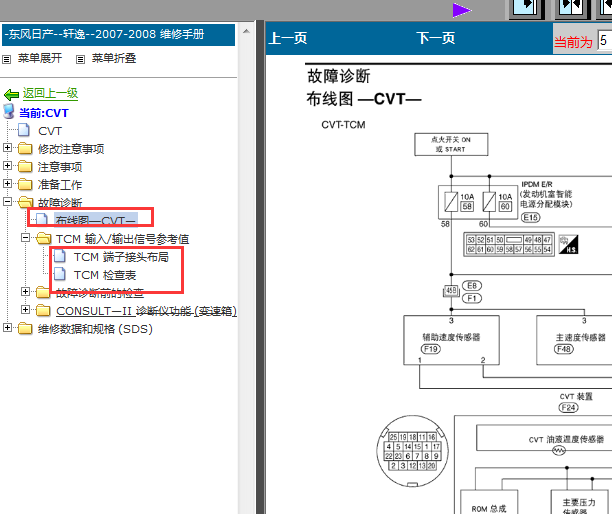The image size is (612, 514).
Task: Click the open folder icon for 故障诊断
Action: (x=26, y=202)
